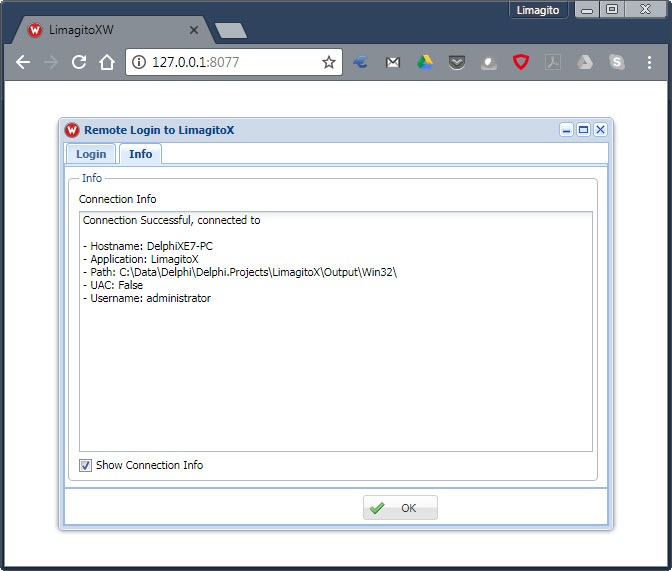Click the address bar showing 127.0.0.1:8077

coord(234,63)
